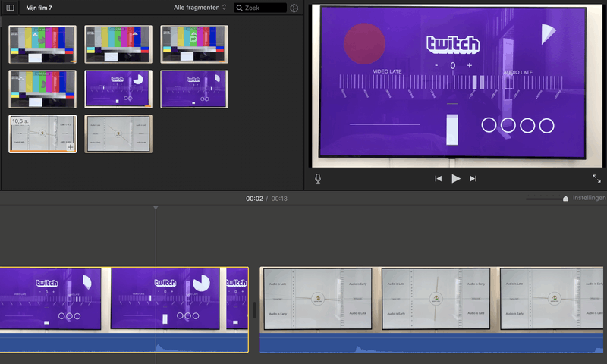Click the Mijn film 7 project title

(39, 8)
